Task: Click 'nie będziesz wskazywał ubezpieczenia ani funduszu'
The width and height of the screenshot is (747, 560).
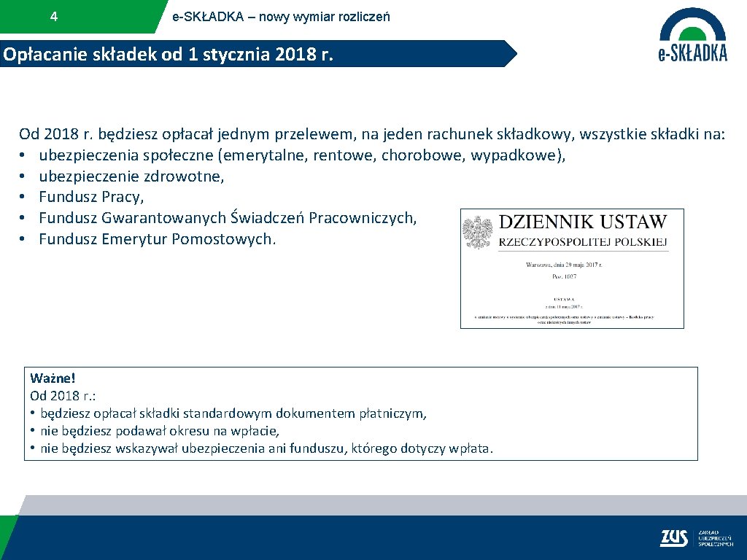Action: pos(267,448)
